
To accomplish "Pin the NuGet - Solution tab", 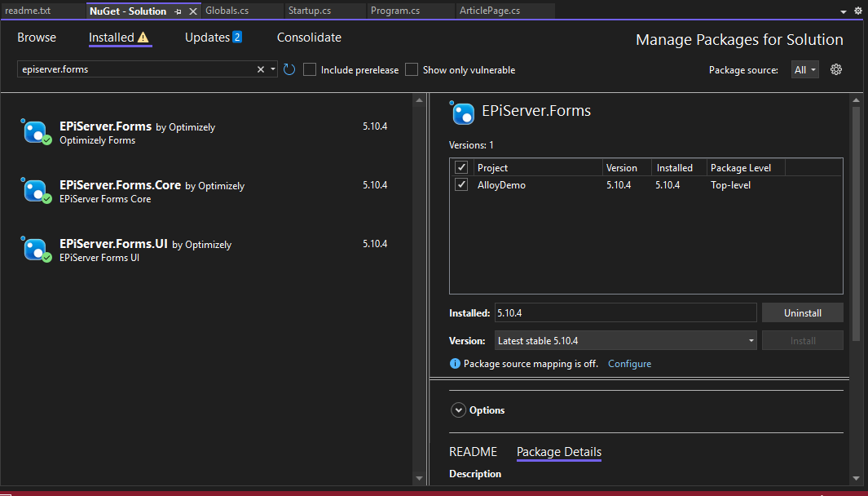I will point(178,11).
